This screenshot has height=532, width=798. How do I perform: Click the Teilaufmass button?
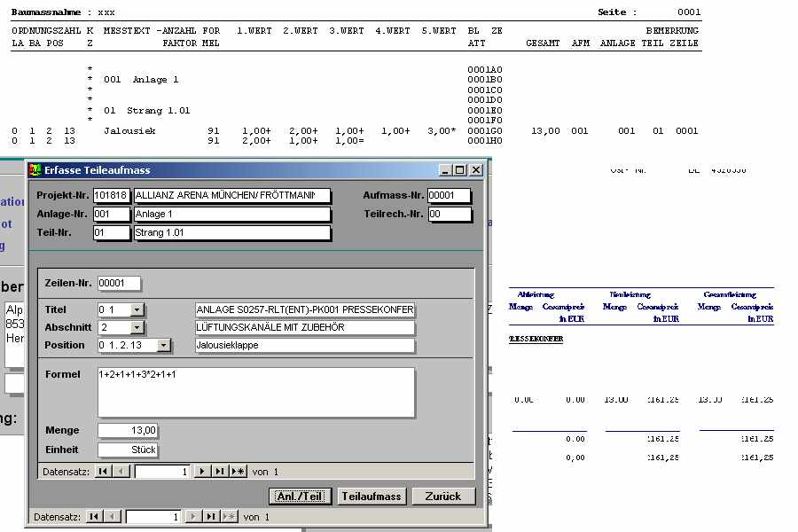coord(372,497)
